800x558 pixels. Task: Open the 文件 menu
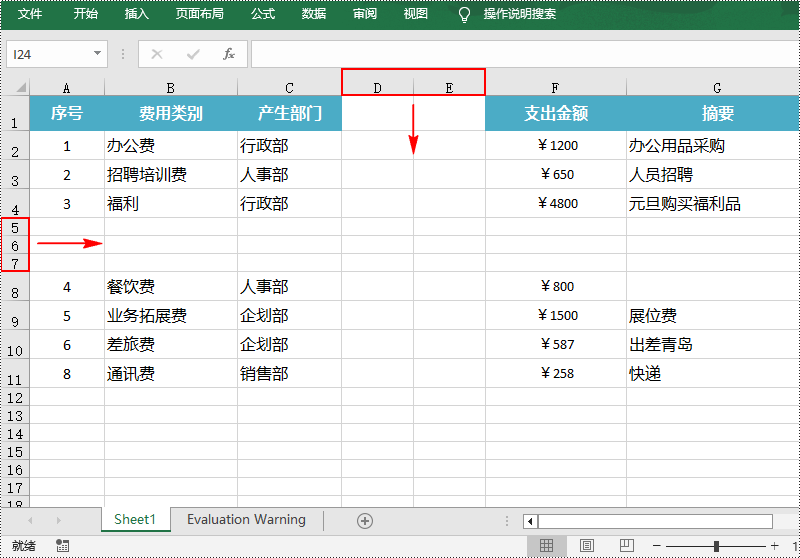(30, 14)
